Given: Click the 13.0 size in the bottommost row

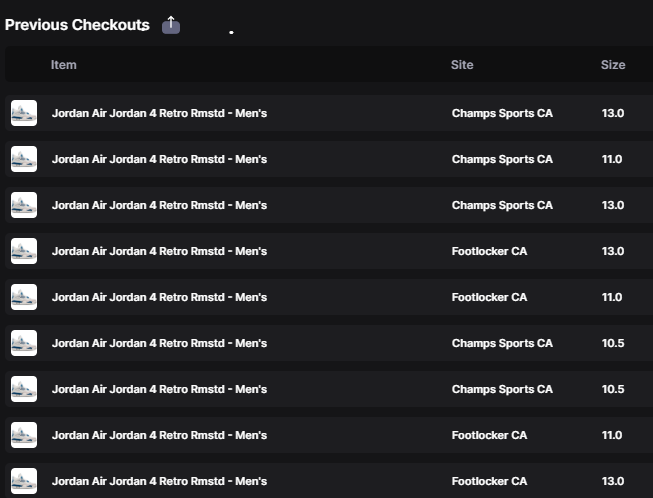Looking at the screenshot, I should (x=613, y=481).
